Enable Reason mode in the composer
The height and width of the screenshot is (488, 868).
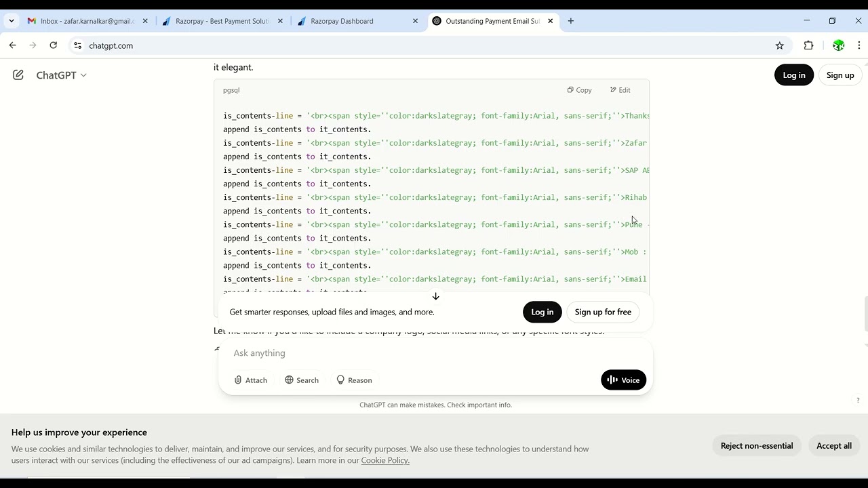click(354, 380)
